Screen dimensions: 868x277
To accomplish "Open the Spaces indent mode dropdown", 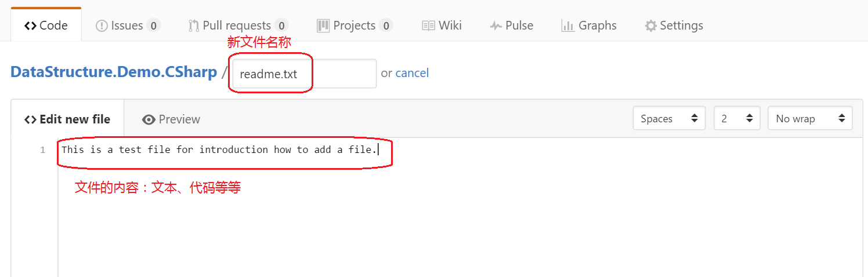I will pyautogui.click(x=669, y=118).
